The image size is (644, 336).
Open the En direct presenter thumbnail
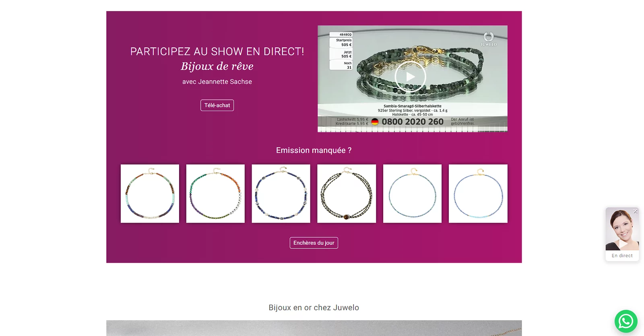click(x=622, y=229)
